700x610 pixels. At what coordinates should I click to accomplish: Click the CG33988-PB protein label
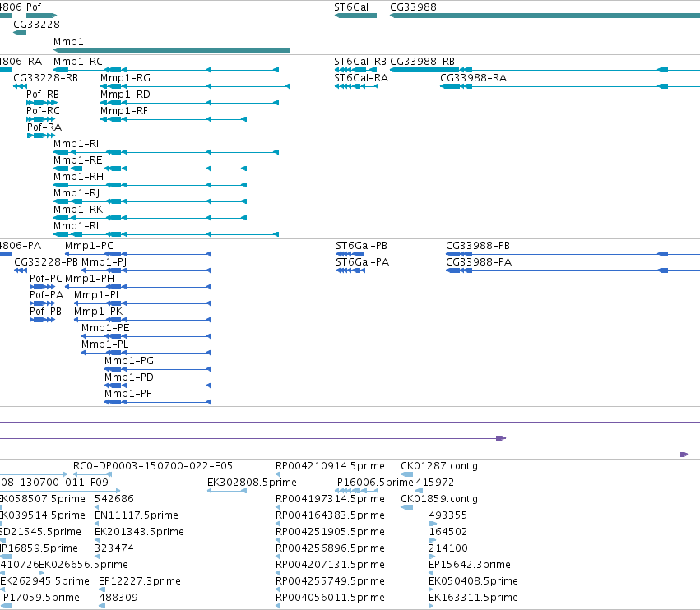[x=478, y=246]
